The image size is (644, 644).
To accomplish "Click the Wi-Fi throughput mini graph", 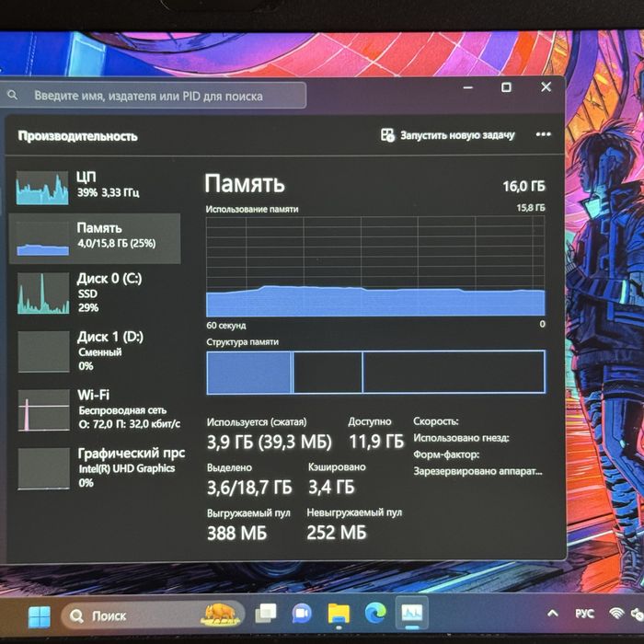I will [43, 410].
